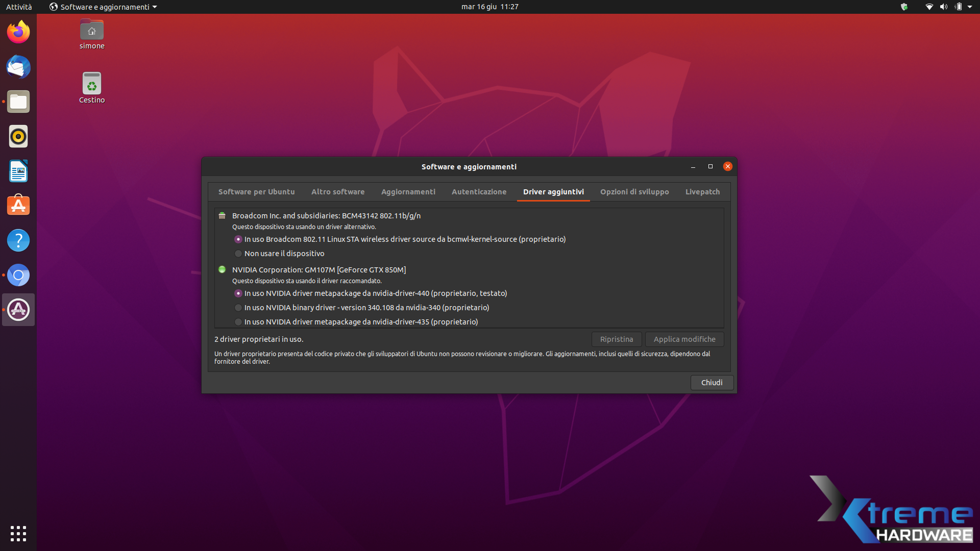This screenshot has width=980, height=551.
Task: Select nvidia-driver-440 tested driver option
Action: tap(238, 293)
